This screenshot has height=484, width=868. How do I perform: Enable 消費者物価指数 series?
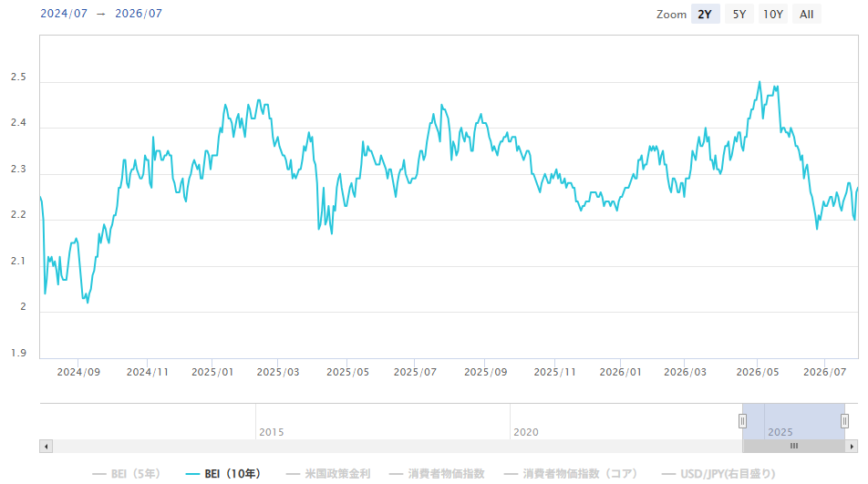pyautogui.click(x=437, y=473)
